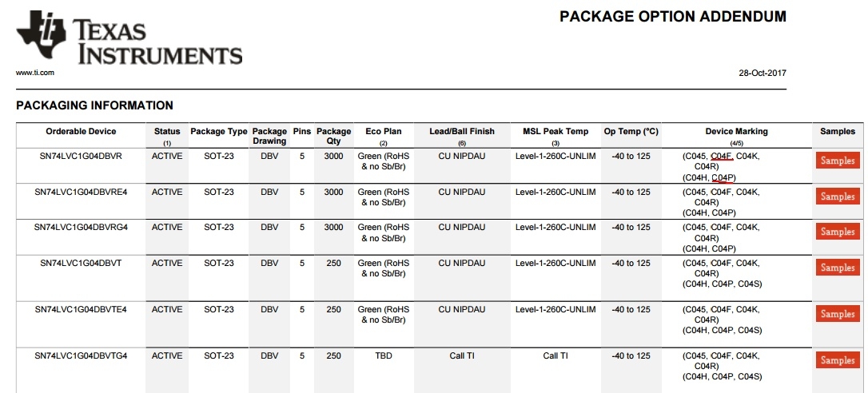Screen dimensions: 868x393
Task: Click Samples button for SN74LVC1G04DBVTG4
Action: pos(838,360)
